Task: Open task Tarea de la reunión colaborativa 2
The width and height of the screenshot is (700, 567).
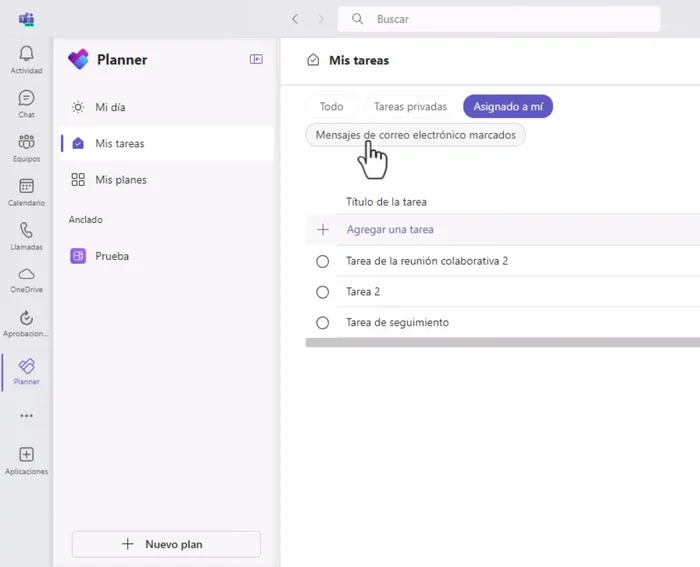Action: (x=427, y=261)
